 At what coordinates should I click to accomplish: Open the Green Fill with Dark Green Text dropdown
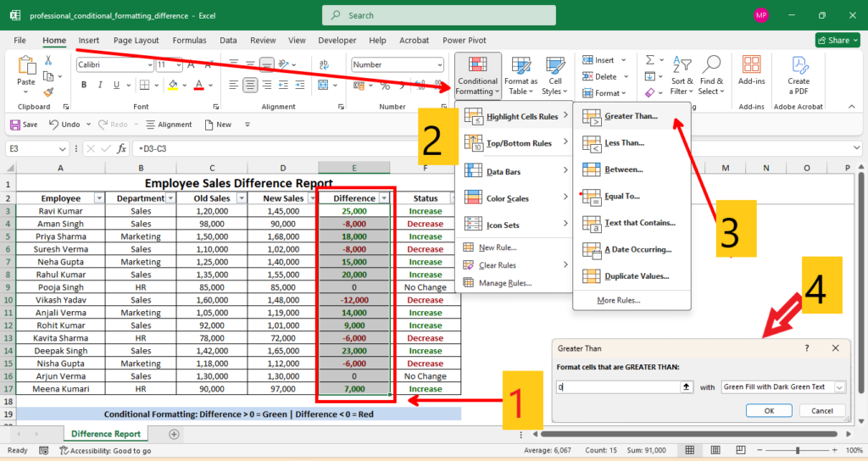click(839, 387)
